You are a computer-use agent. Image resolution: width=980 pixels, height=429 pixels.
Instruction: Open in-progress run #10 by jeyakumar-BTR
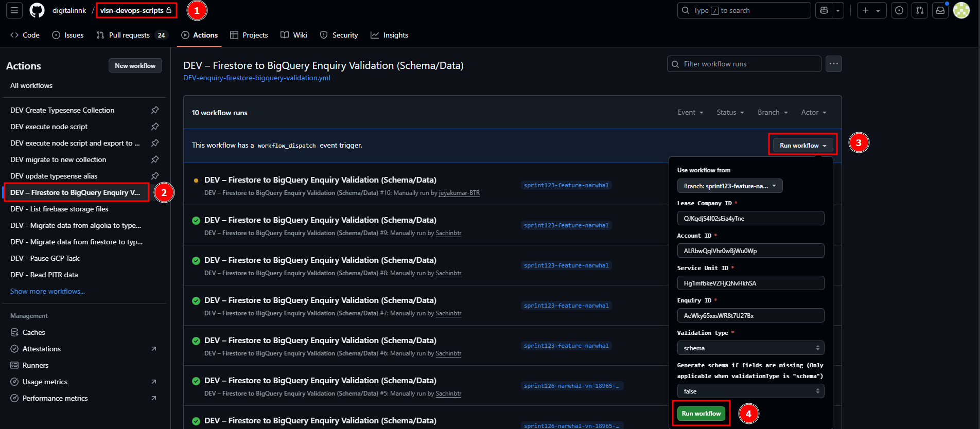(x=320, y=180)
